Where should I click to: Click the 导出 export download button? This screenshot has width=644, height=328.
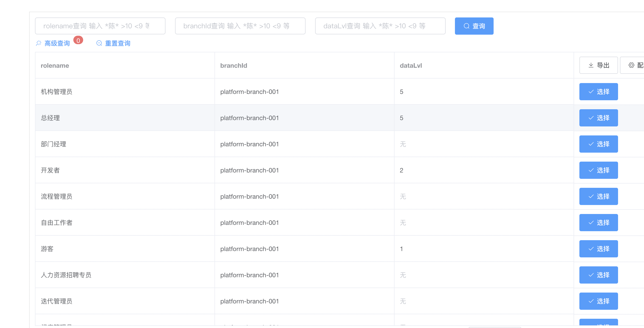598,65
